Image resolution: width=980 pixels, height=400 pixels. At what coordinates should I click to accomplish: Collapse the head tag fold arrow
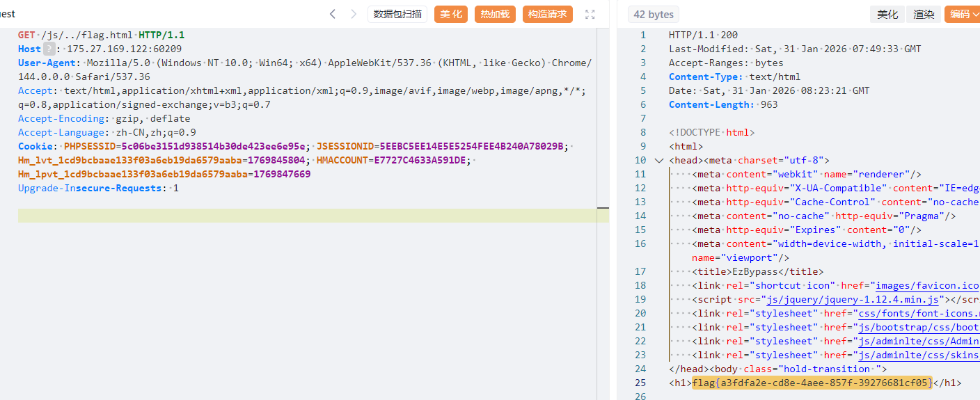[659, 160]
